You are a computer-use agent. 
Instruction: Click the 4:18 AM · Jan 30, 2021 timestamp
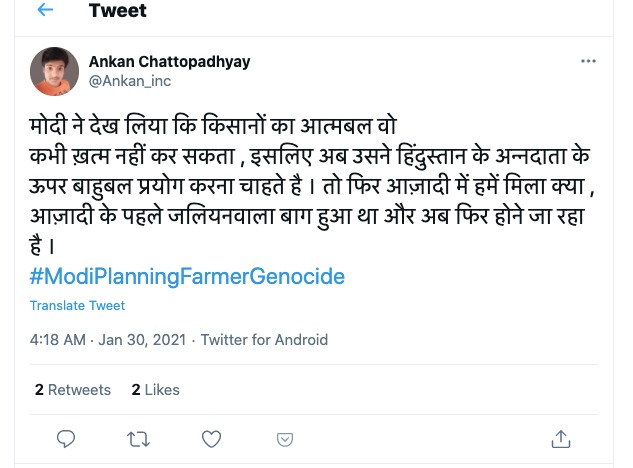tap(109, 340)
